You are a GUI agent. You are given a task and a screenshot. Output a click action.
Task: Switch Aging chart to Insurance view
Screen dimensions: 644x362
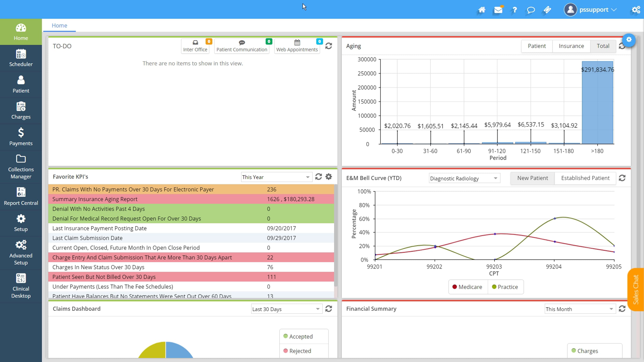pos(571,46)
